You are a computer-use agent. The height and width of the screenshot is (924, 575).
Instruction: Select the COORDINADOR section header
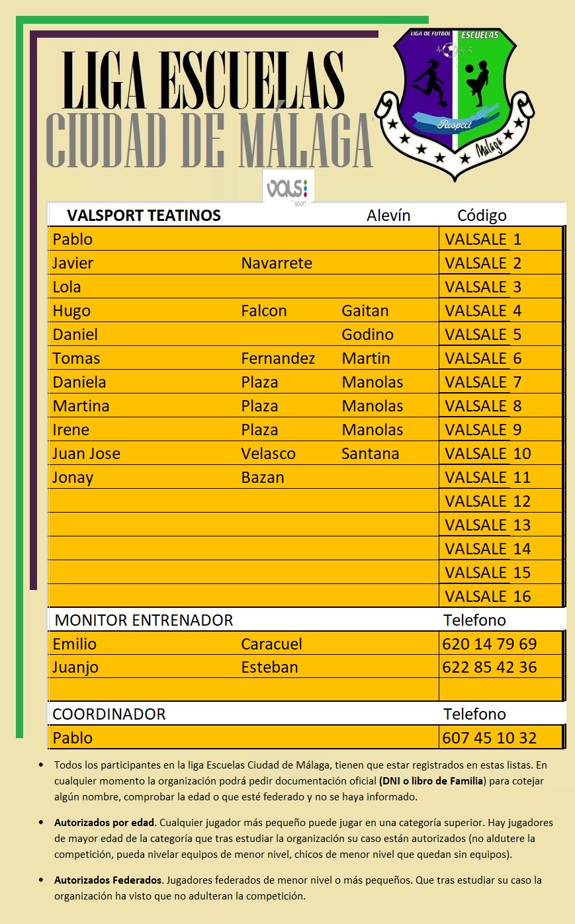pos(109,714)
